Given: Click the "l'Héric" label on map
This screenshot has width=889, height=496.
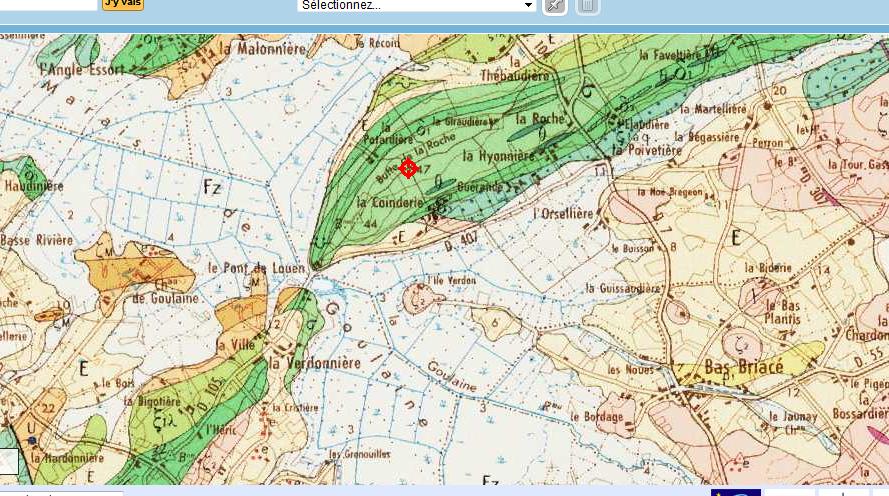Looking at the screenshot, I should (221, 429).
